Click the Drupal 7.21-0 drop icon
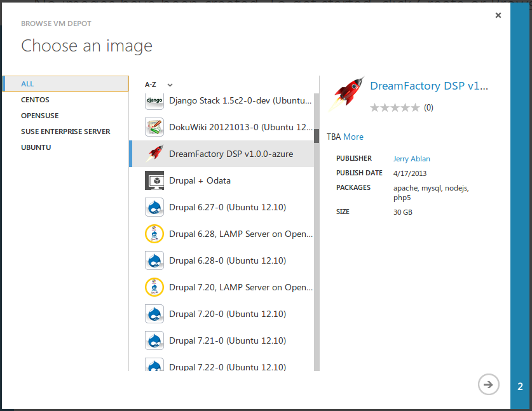Viewport: 532px width, 411px height. coord(154,340)
